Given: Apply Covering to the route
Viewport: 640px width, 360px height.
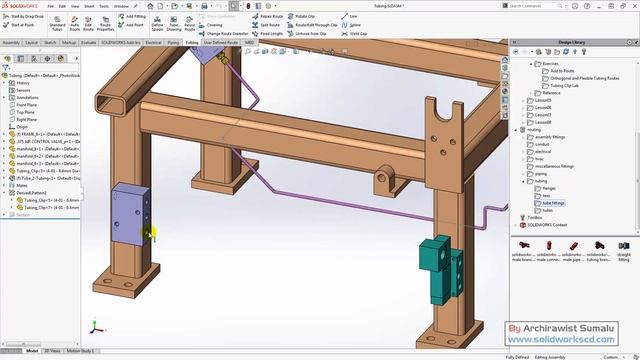Looking at the screenshot, I should [x=211, y=25].
